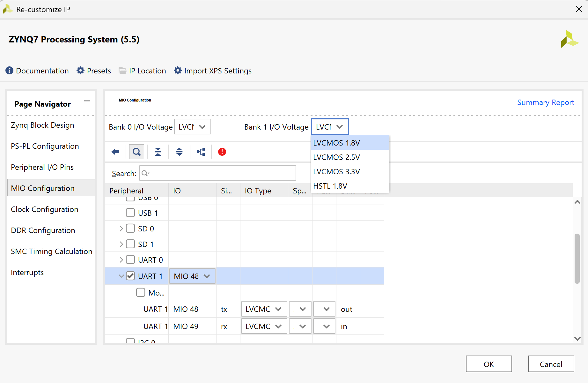Viewport: 588px width, 383px height.
Task: Minimize the Page Navigator panel
Action: pos(87,101)
